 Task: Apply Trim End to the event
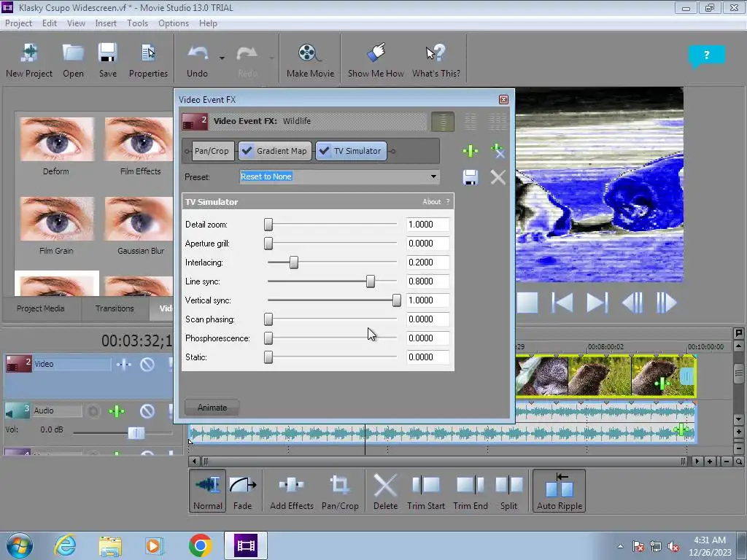click(x=471, y=491)
